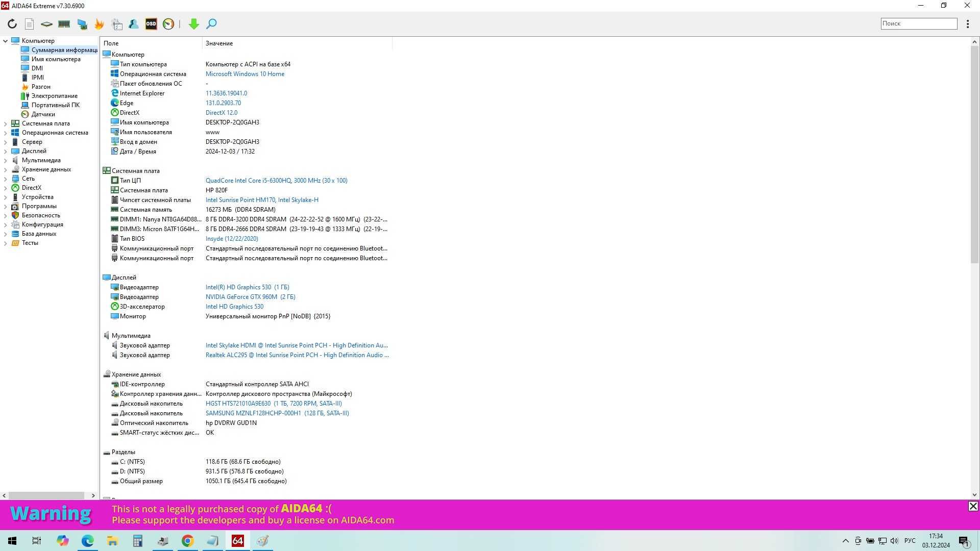Open the OSD panel toolbar icon
The height and width of the screenshot is (551, 980).
pyautogui.click(x=151, y=24)
